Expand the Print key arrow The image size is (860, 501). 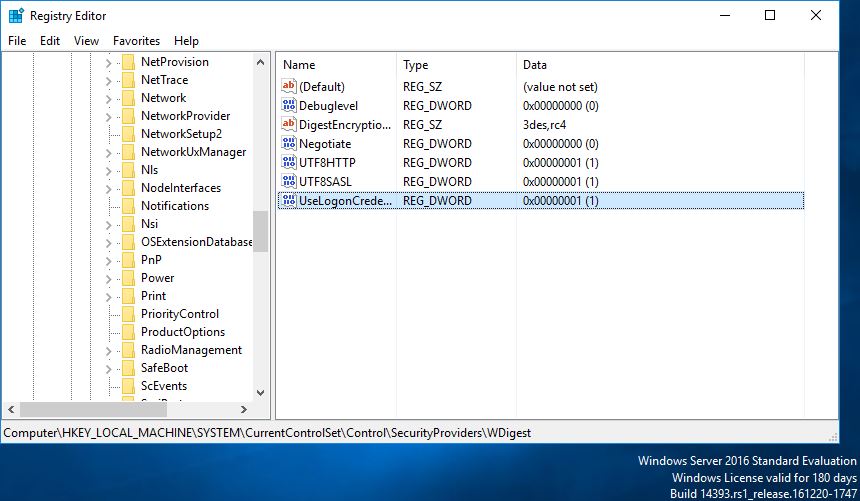108,296
